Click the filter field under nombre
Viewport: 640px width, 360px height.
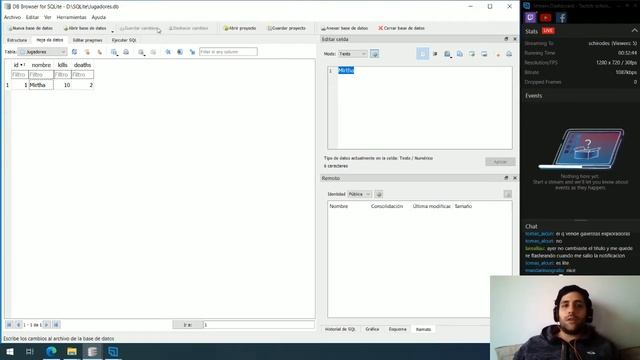(41, 75)
